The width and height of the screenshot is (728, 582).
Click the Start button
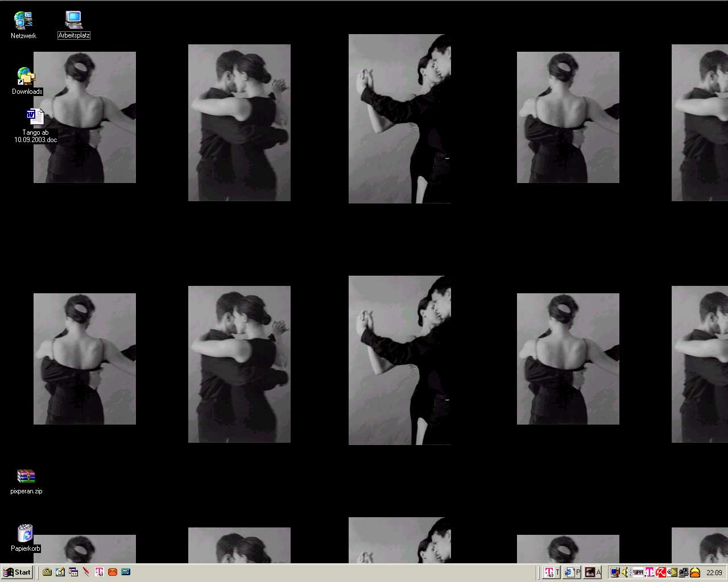(x=17, y=572)
